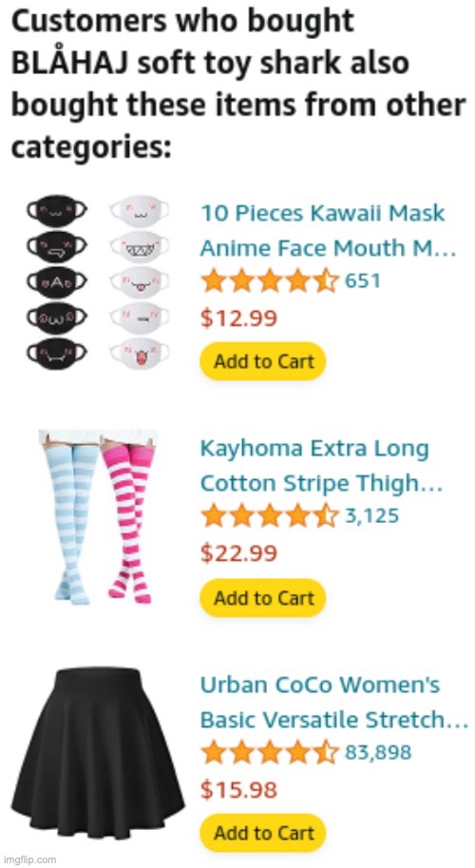Add the Urban CoCo skirt to cart
Image resolution: width=475 pixels, height=868 pixels.
tap(263, 833)
